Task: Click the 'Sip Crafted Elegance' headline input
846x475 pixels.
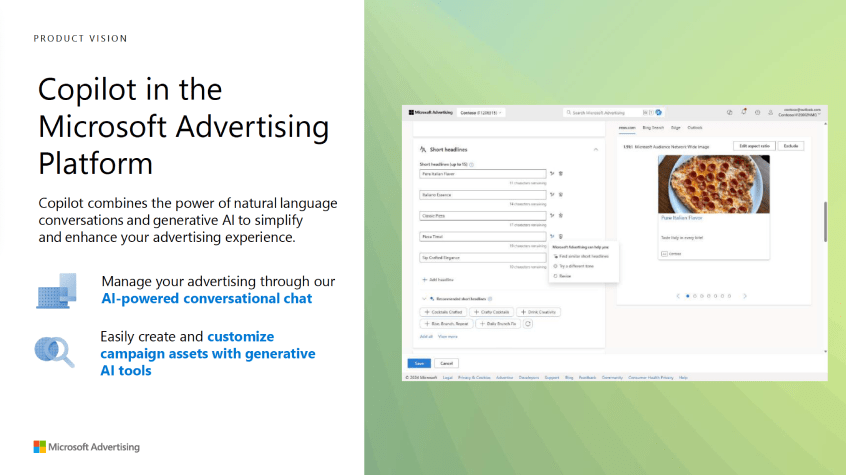Action: [483, 257]
